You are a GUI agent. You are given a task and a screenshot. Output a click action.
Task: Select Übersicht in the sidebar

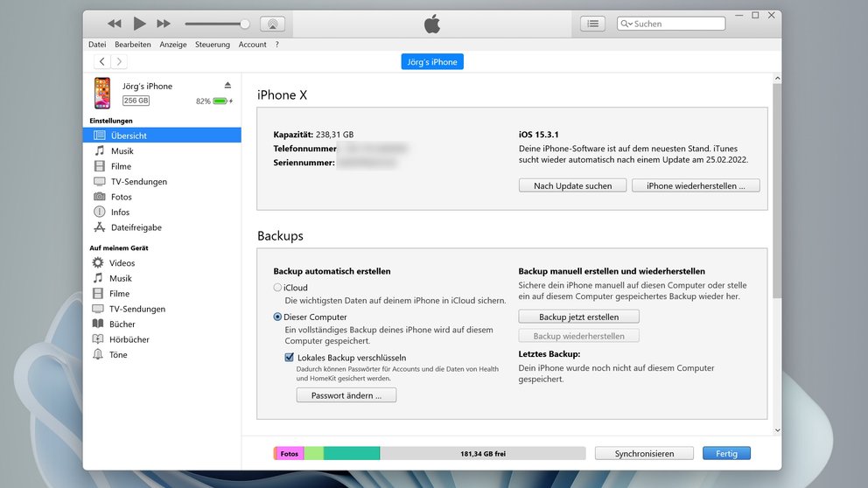click(162, 135)
